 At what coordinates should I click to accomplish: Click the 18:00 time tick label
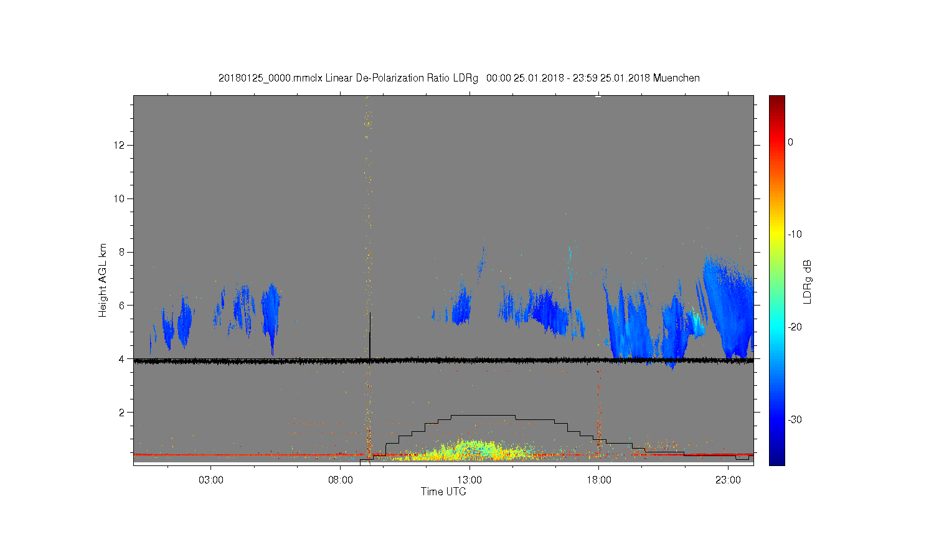click(x=599, y=480)
